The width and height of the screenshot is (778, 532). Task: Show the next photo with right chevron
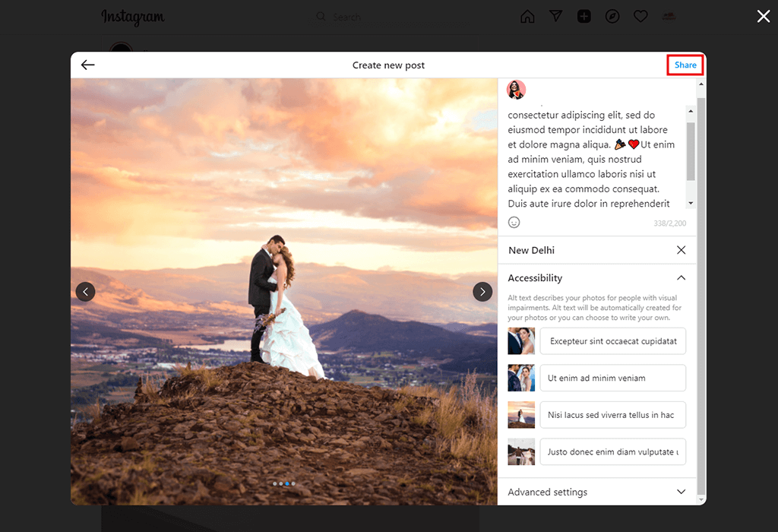point(482,292)
